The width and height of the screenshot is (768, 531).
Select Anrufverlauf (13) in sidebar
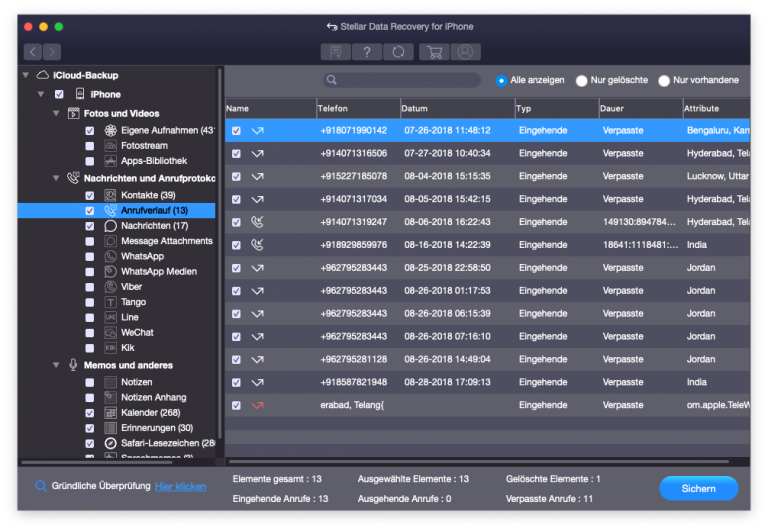click(x=117, y=211)
